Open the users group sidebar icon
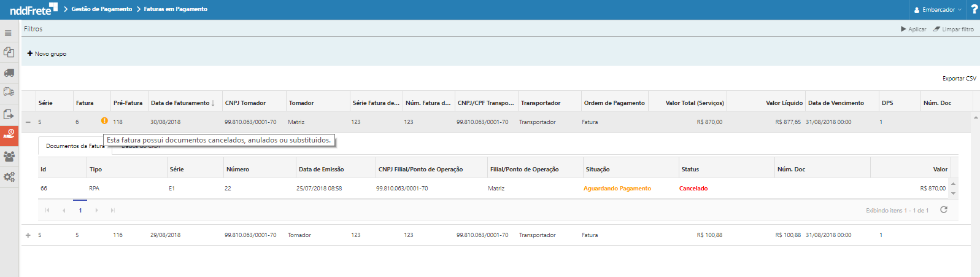This screenshot has width=980, height=277. coord(9,156)
